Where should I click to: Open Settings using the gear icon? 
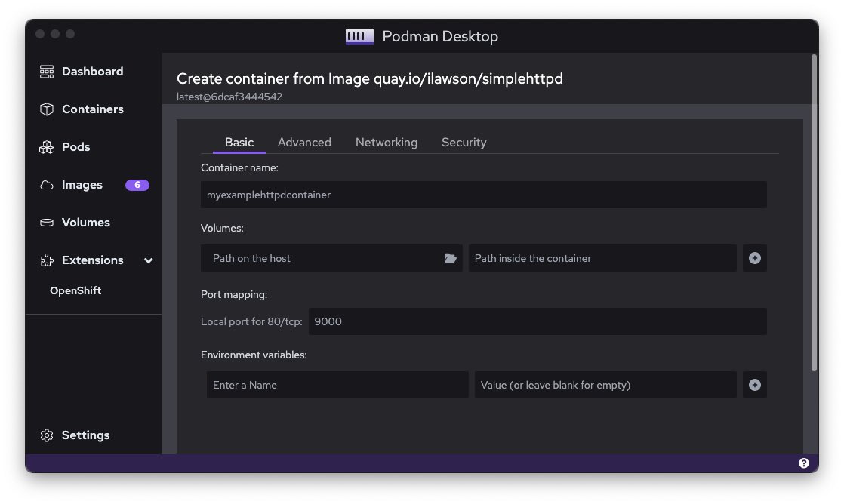pyautogui.click(x=47, y=435)
